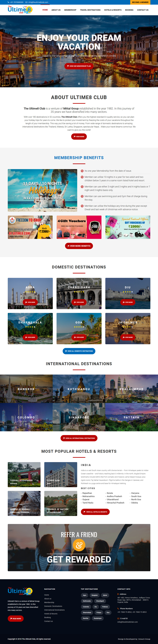The width and height of the screenshot is (158, 644).
Task: Open the Membership menu item
Action: [x=70, y=10]
